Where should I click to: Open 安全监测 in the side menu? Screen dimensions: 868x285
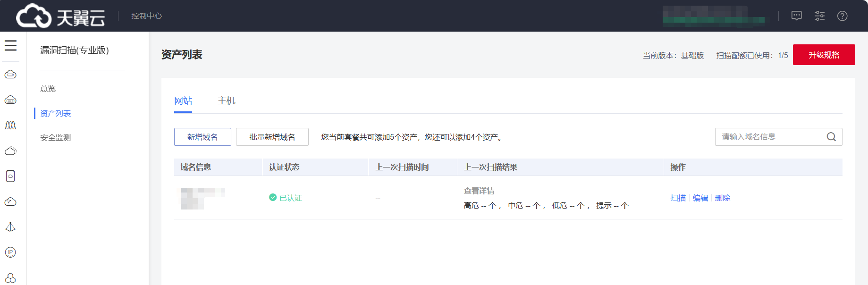(56, 138)
